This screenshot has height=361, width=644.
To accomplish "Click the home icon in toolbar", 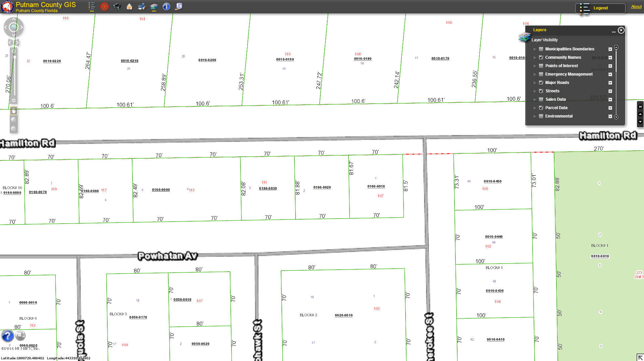I will (129, 6).
